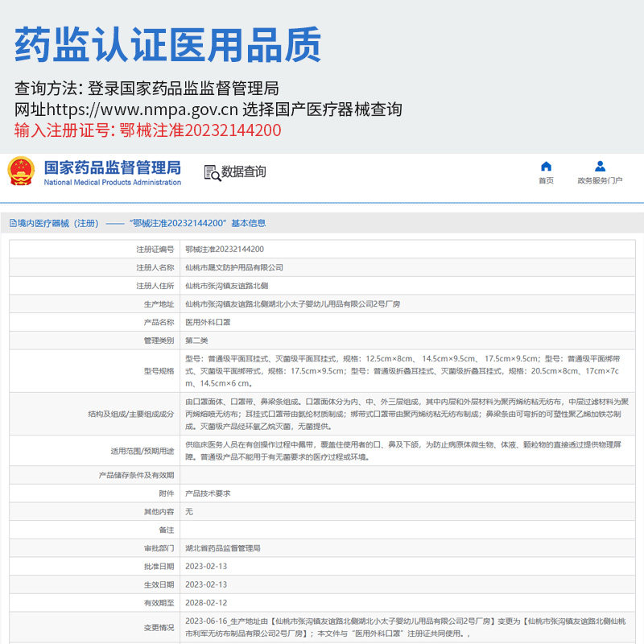The image size is (644, 644).
Task: Open the 首页 home icon
Action: point(546,167)
